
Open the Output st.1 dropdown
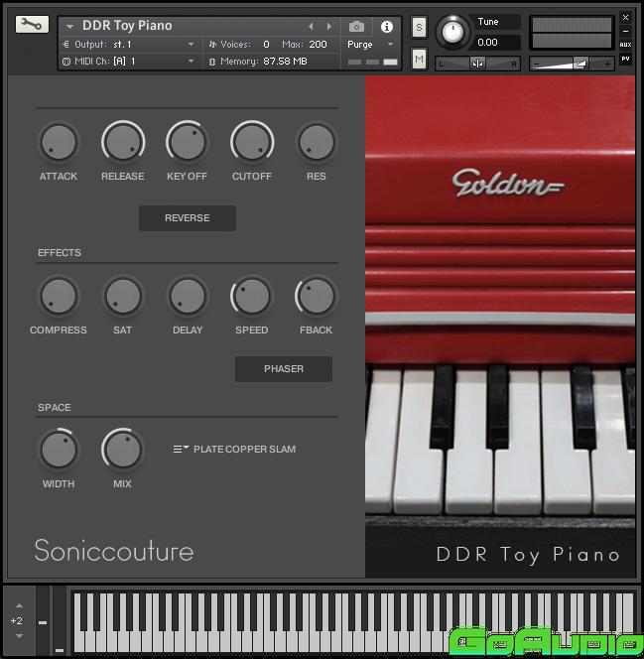point(129,45)
